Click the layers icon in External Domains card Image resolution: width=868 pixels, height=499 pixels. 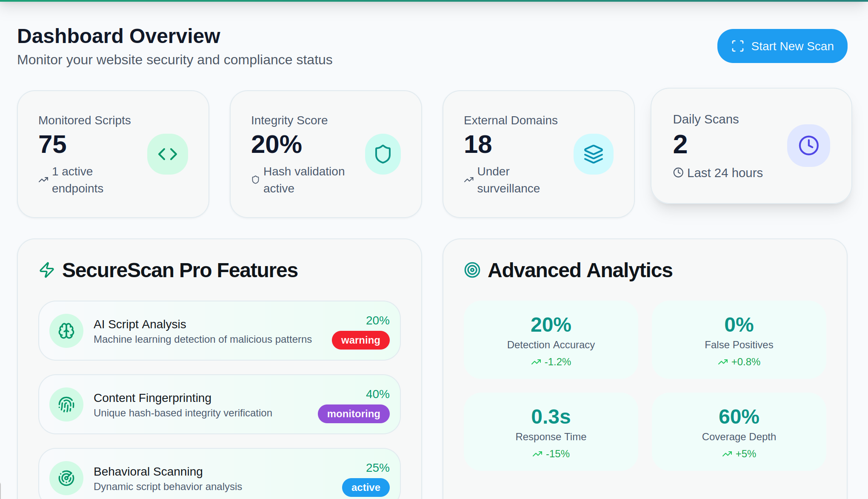[x=593, y=154]
